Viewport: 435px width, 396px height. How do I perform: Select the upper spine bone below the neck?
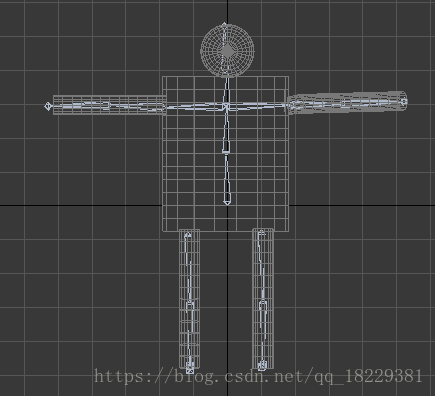coord(226,129)
